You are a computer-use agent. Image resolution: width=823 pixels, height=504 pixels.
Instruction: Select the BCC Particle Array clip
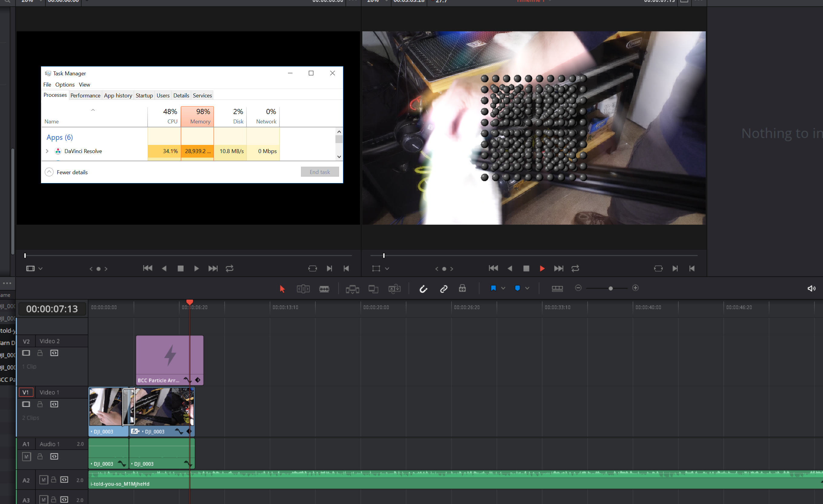point(170,360)
